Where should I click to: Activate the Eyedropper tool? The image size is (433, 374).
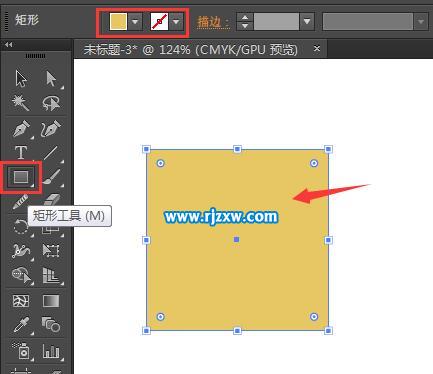pyautogui.click(x=21, y=324)
